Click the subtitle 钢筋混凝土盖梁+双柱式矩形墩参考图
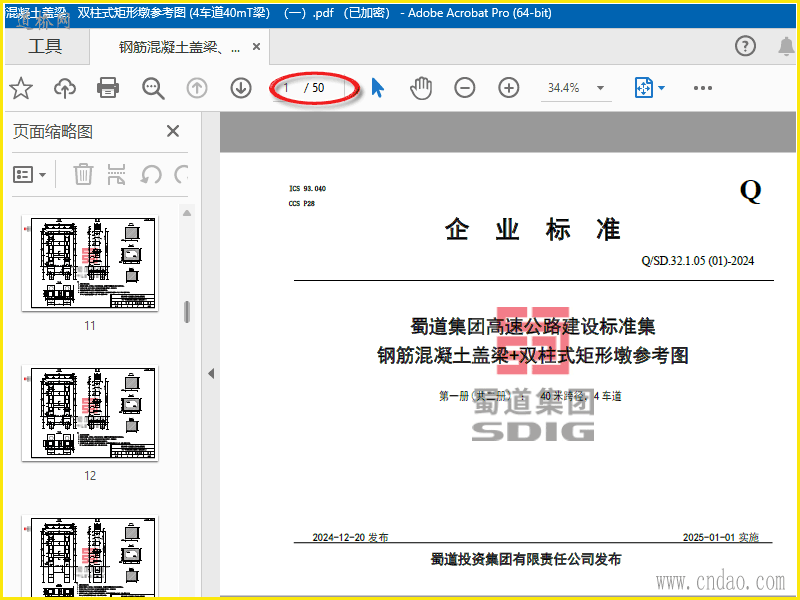 (x=533, y=356)
